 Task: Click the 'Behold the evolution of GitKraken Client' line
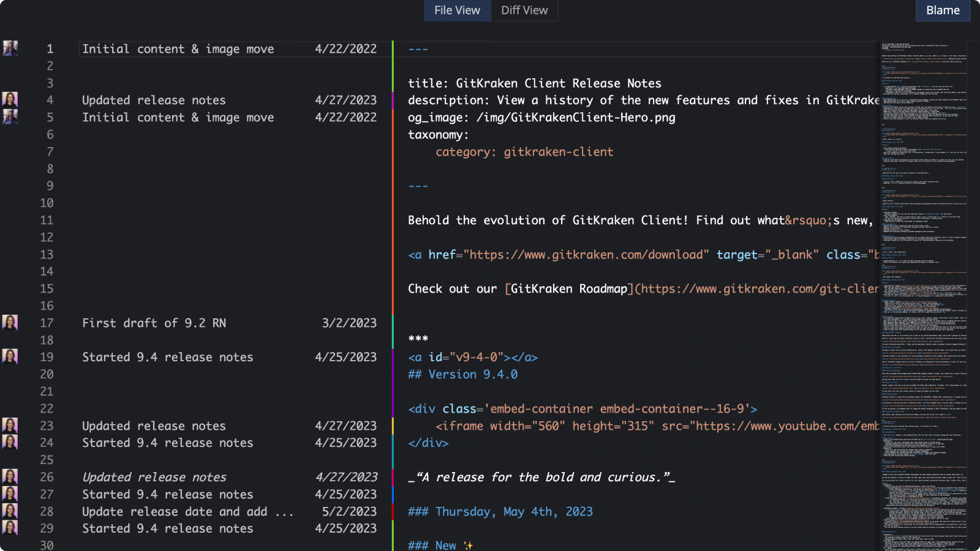coord(641,220)
